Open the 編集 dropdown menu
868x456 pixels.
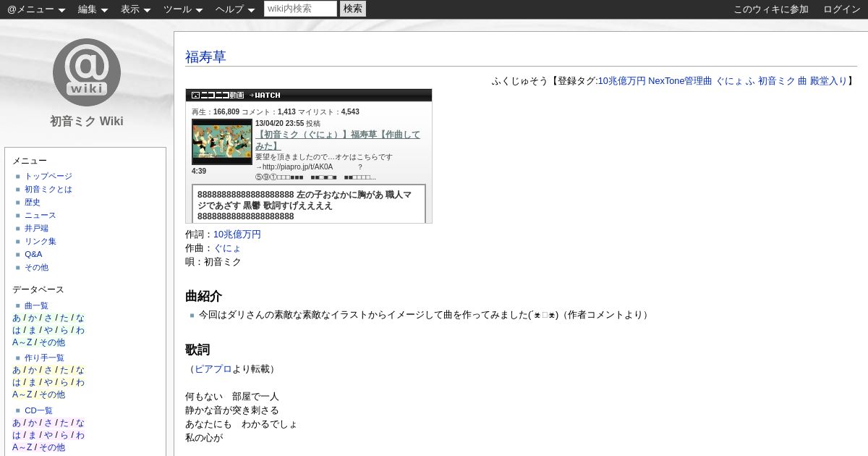click(x=93, y=9)
